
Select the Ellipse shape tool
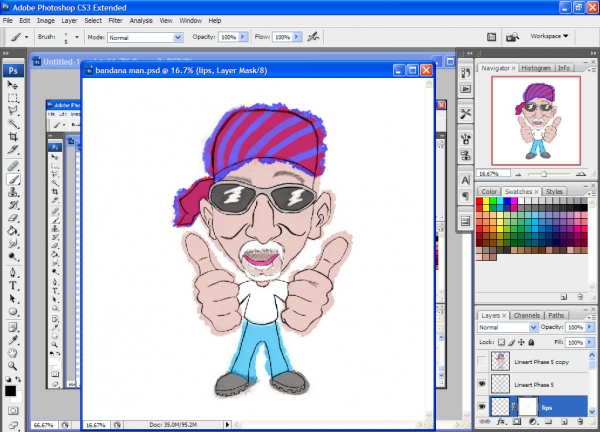click(13, 312)
